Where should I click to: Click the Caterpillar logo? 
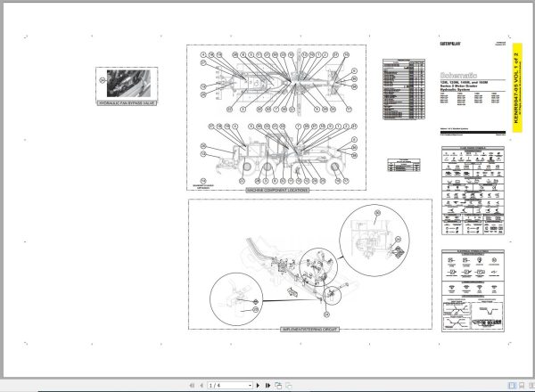tap(450, 44)
